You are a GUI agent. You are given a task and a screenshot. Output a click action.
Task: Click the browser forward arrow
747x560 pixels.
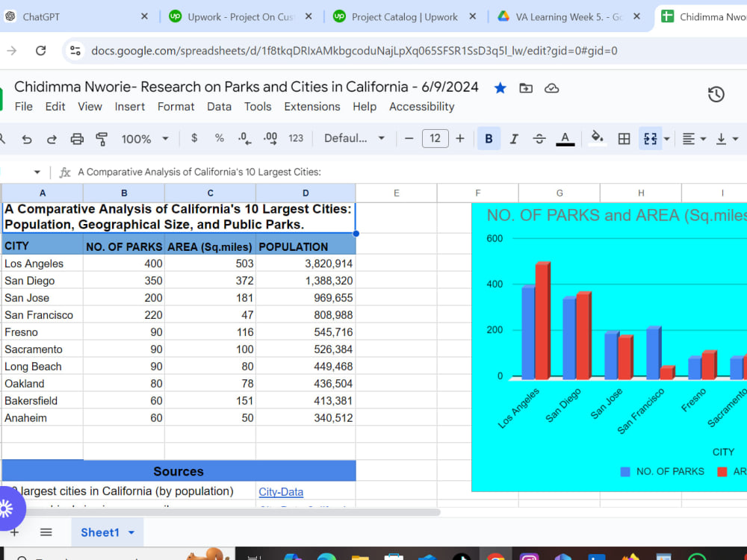(x=12, y=51)
